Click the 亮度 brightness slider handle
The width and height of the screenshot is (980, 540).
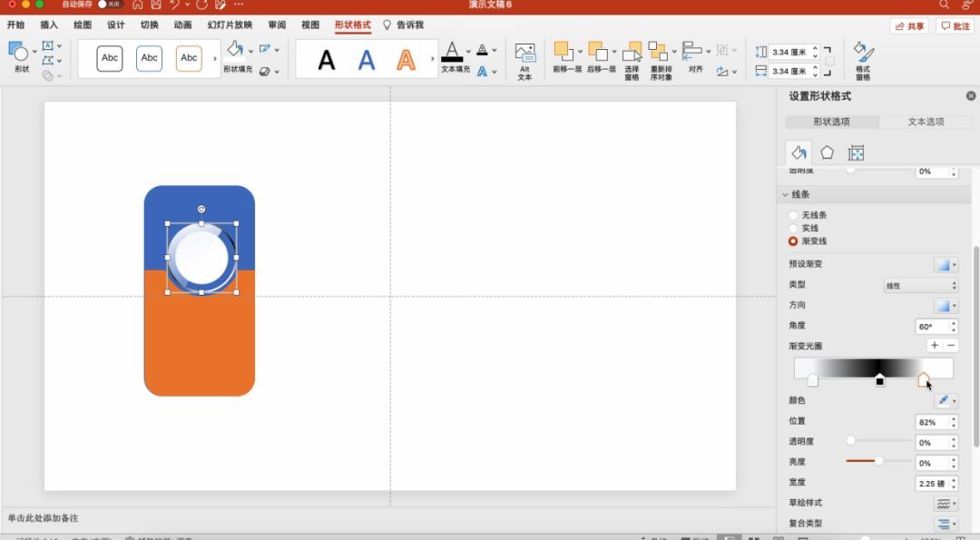point(878,461)
